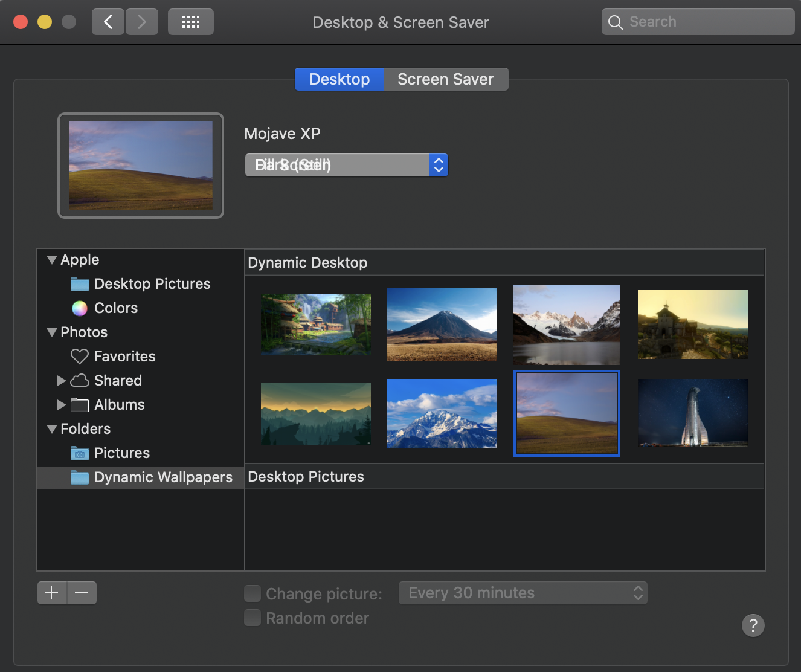This screenshot has width=801, height=672.
Task: Show all preferences via the grid icon
Action: 191,22
